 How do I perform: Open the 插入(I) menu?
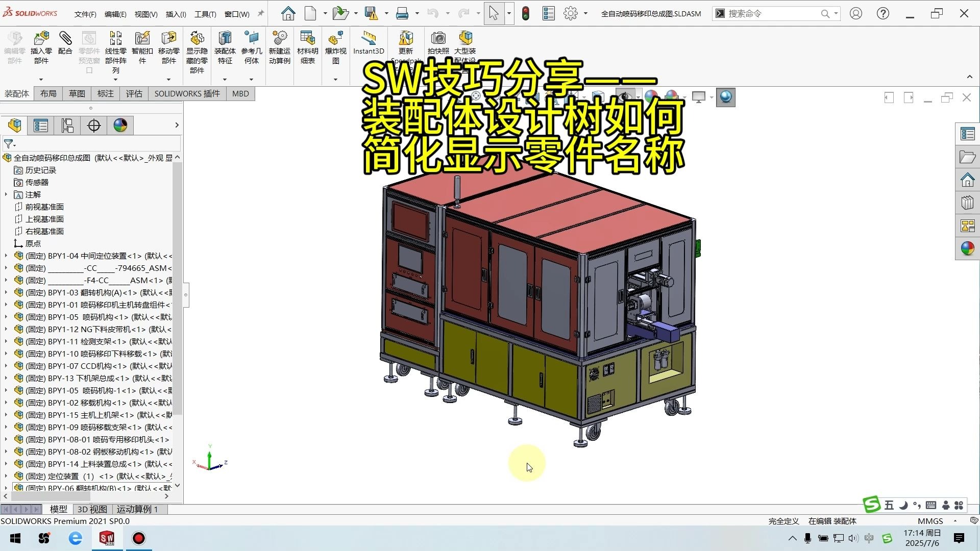[x=176, y=14]
